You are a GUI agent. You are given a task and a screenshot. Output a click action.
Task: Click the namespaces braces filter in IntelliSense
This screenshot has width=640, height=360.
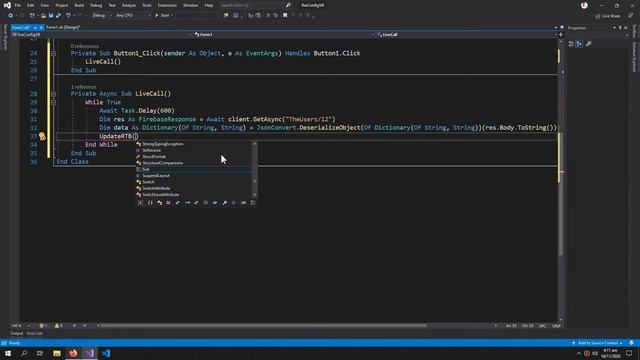(150, 202)
